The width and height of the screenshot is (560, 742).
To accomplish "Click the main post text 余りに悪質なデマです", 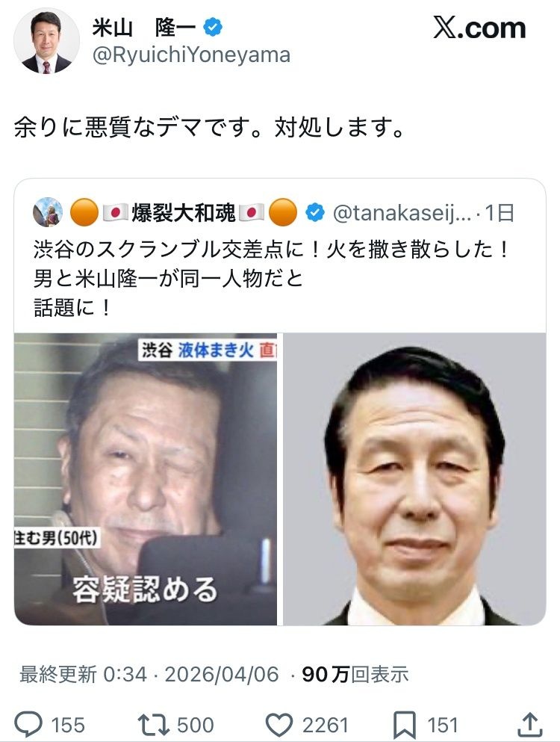I will [x=209, y=127].
